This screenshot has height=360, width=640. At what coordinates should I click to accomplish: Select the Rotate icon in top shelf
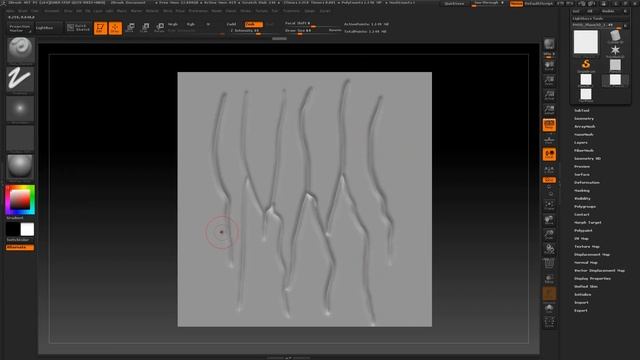click(x=160, y=28)
